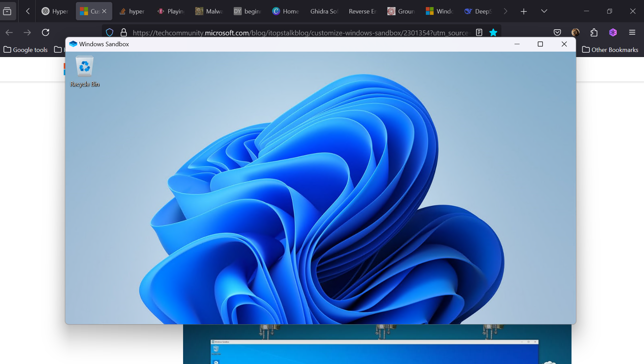Image resolution: width=644 pixels, height=364 pixels.
Task: Open the Recycle Bin in Windows Sandbox
Action: (x=85, y=71)
